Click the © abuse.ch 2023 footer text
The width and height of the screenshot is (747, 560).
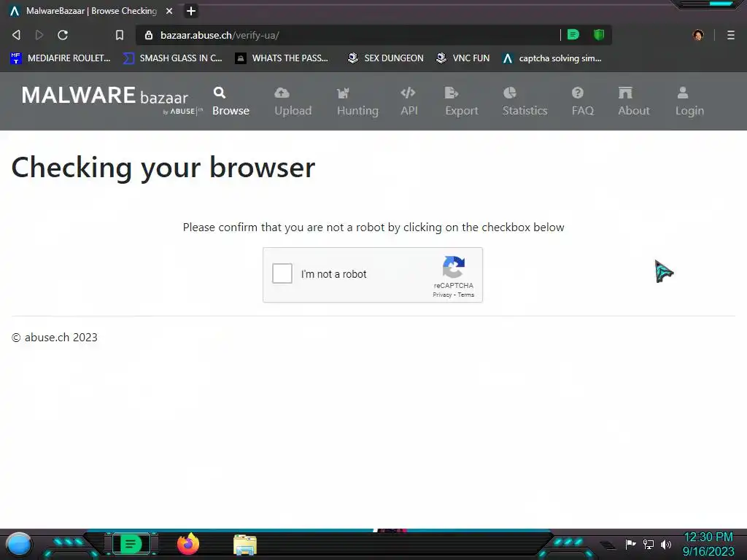55,338
